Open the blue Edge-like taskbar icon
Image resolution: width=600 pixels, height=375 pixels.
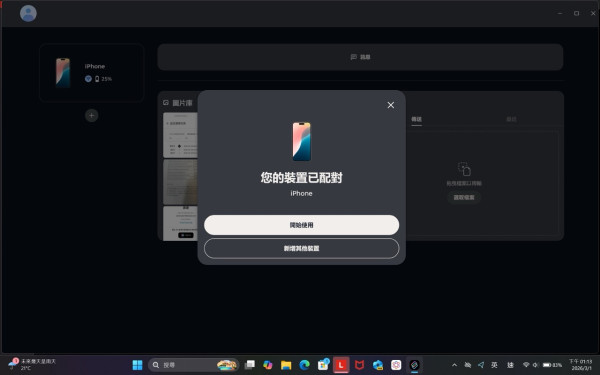pos(378,365)
